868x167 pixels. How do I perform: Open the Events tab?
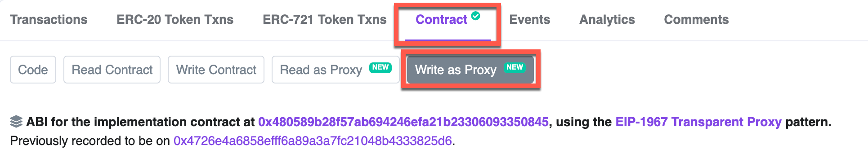pyautogui.click(x=530, y=20)
